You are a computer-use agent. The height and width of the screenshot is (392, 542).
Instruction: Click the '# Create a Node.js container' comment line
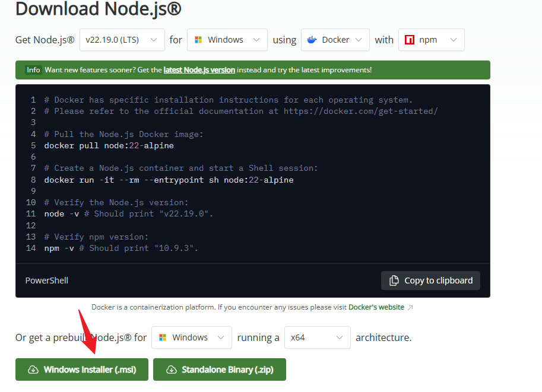click(x=181, y=168)
